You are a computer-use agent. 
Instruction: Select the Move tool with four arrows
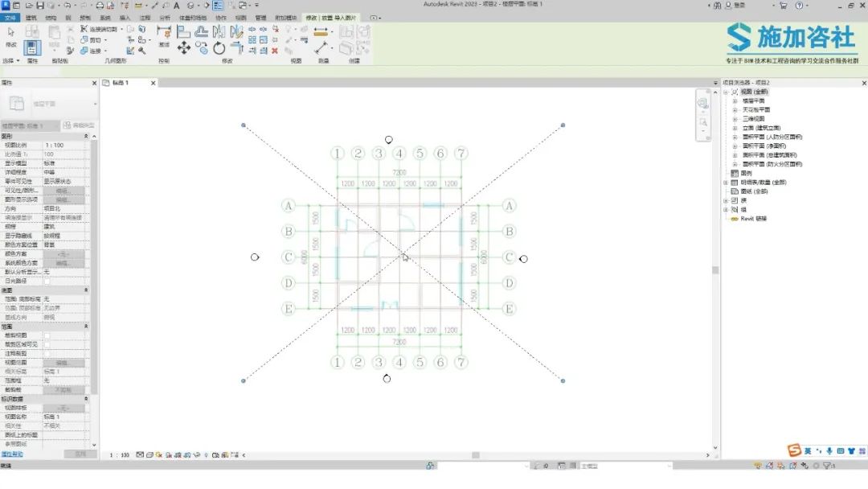(184, 48)
